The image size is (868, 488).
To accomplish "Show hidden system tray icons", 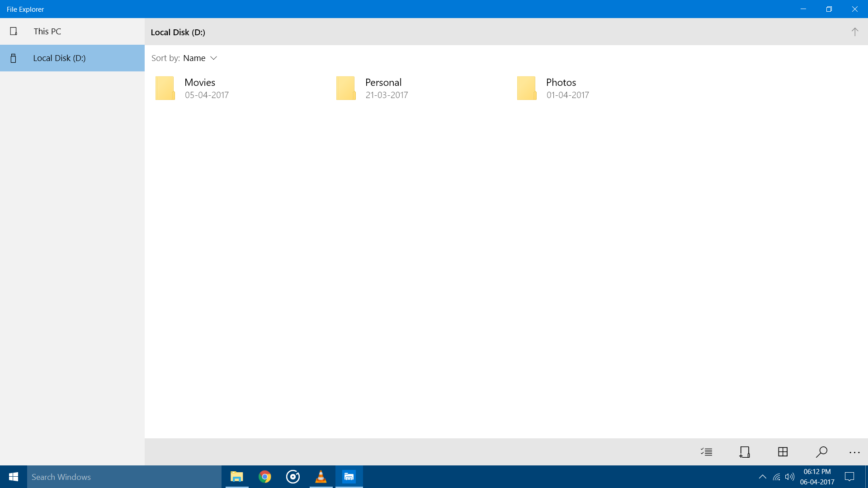I will [763, 477].
